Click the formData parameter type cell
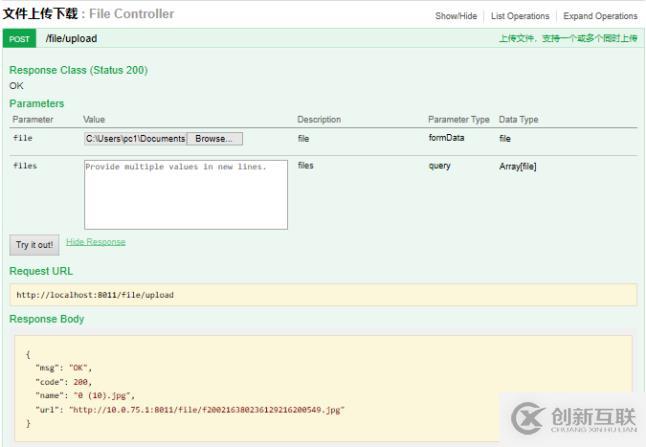The height and width of the screenshot is (447, 646). [x=446, y=138]
